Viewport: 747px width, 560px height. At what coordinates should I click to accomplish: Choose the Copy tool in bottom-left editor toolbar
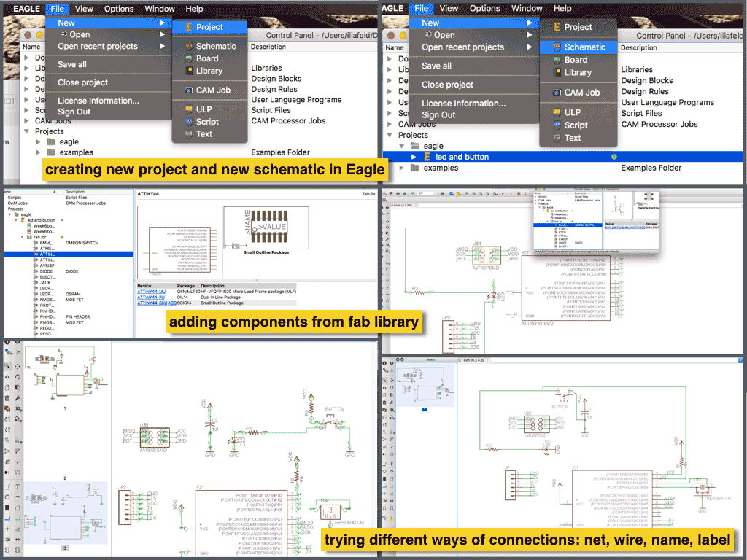pyautogui.click(x=7, y=388)
